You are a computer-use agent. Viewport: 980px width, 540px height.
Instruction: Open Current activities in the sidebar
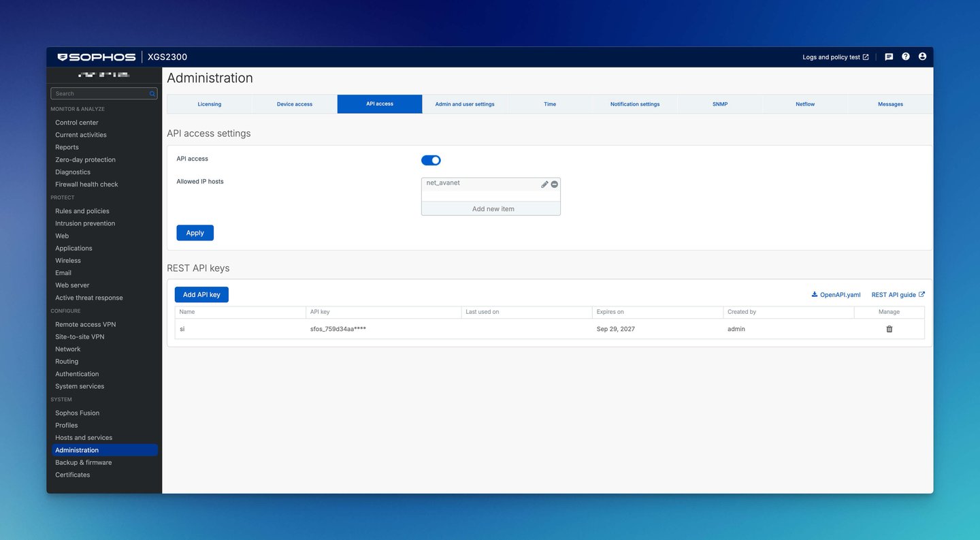click(x=81, y=135)
